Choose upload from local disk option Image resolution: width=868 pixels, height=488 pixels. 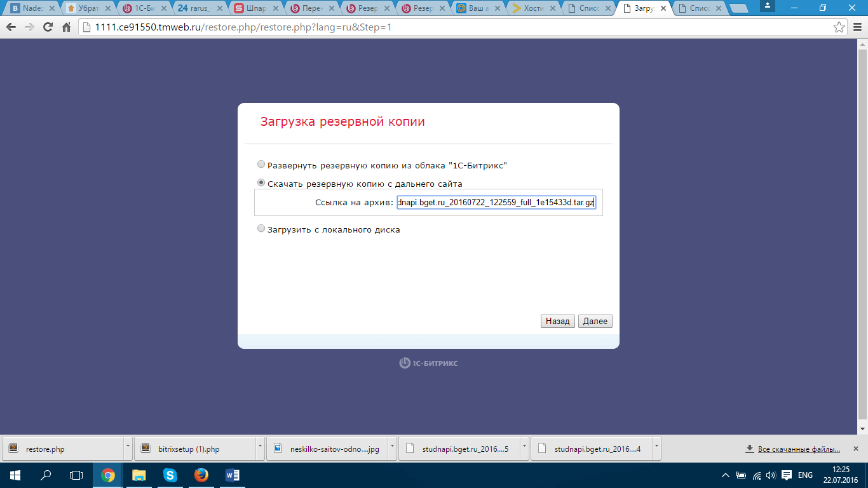(261, 229)
